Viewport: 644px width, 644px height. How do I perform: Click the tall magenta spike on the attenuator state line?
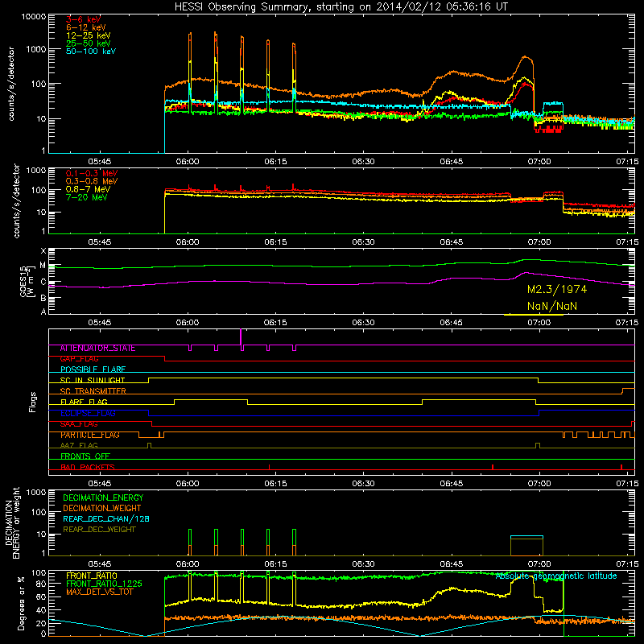click(241, 336)
